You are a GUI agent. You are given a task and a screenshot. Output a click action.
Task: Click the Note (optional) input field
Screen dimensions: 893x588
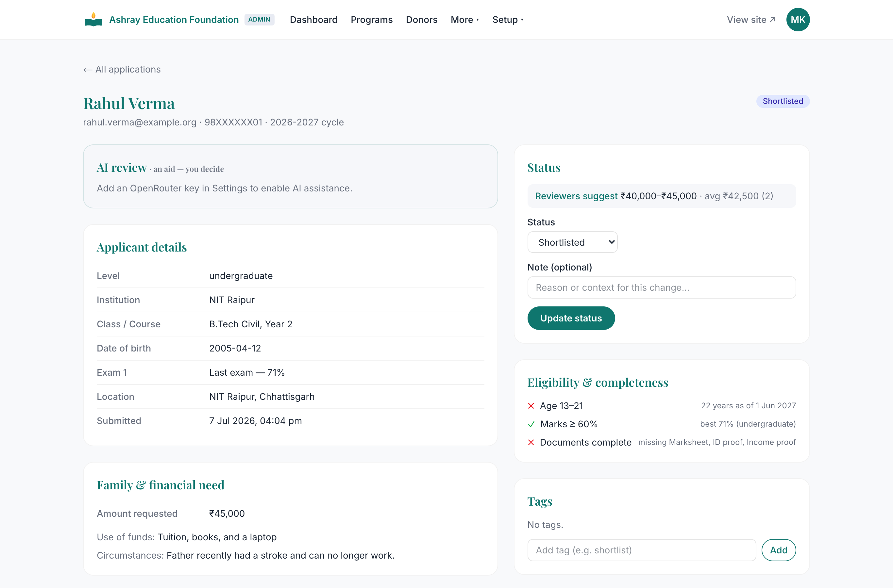662,287
